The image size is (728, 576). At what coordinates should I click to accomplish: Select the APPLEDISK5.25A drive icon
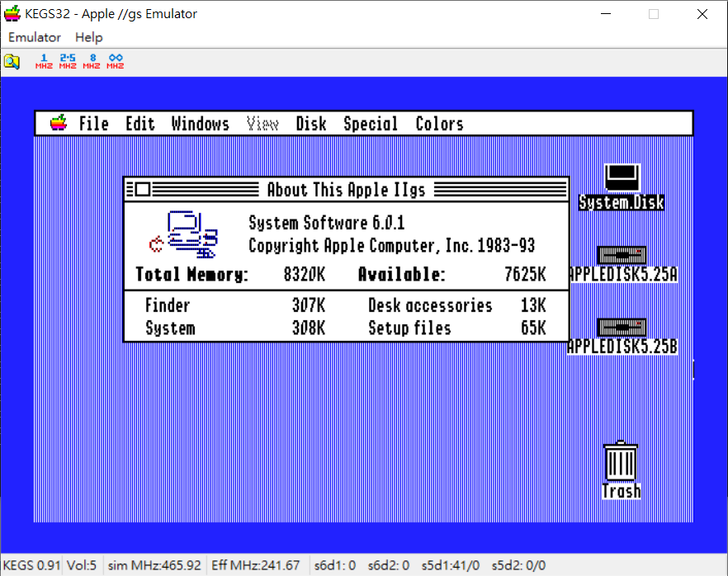(x=622, y=255)
